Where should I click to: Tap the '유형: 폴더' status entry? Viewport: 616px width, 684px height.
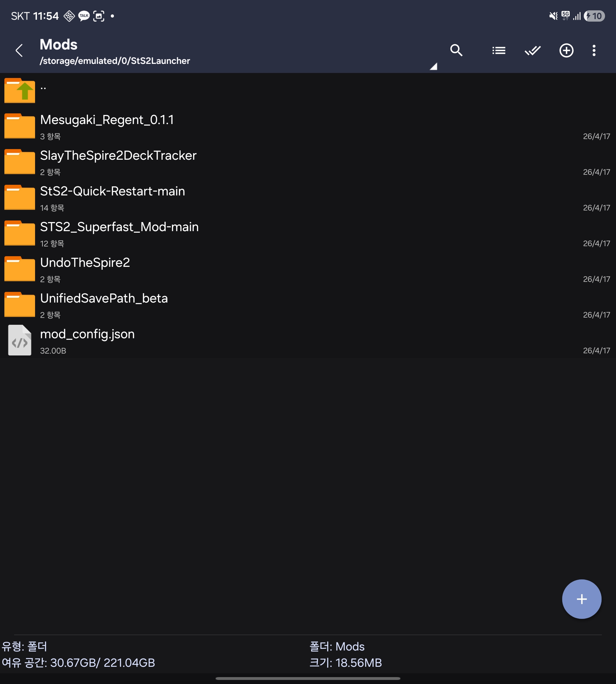(x=24, y=646)
